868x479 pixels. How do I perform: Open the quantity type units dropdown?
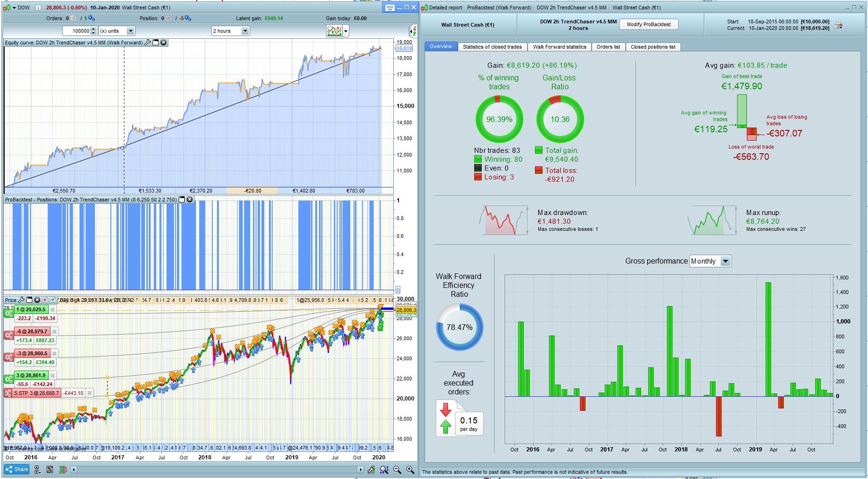(117, 31)
